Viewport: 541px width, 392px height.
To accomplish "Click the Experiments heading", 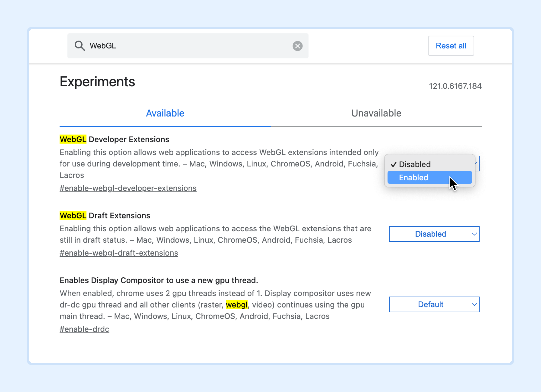I will [x=97, y=82].
